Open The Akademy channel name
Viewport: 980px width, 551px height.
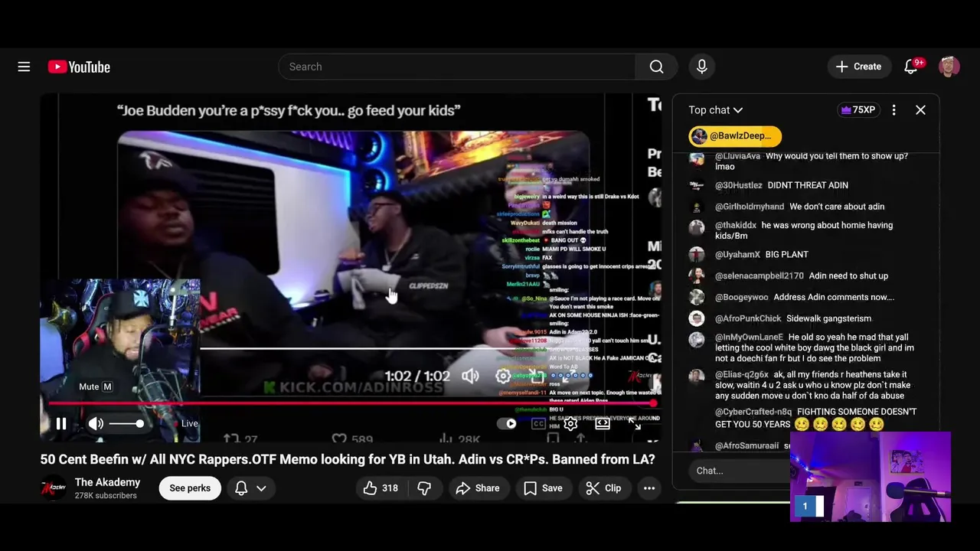(107, 482)
